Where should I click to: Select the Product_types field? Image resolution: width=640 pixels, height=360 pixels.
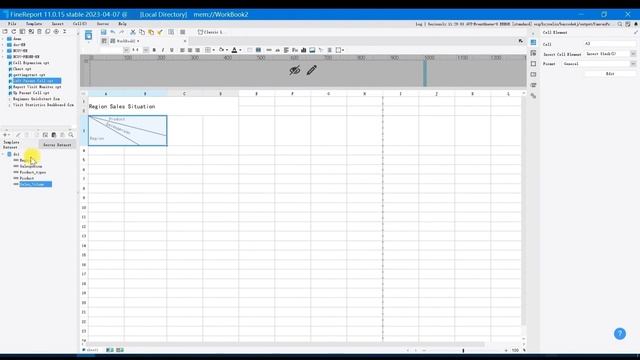32,172
